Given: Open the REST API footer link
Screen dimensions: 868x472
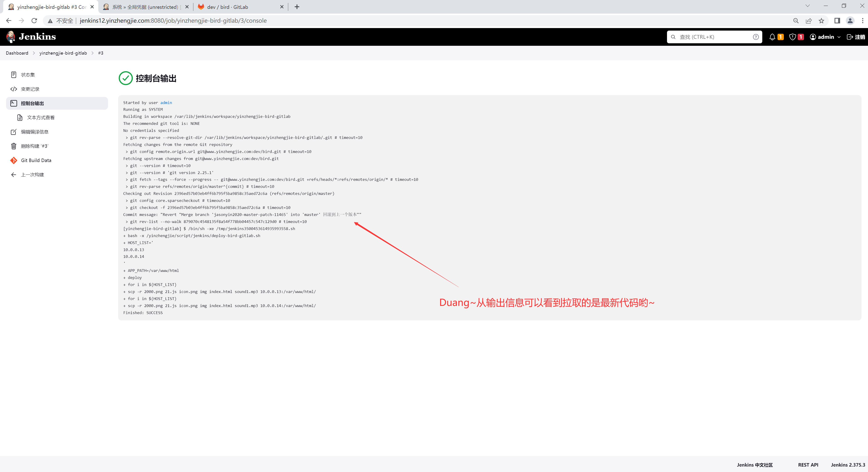Looking at the screenshot, I should pos(808,465).
